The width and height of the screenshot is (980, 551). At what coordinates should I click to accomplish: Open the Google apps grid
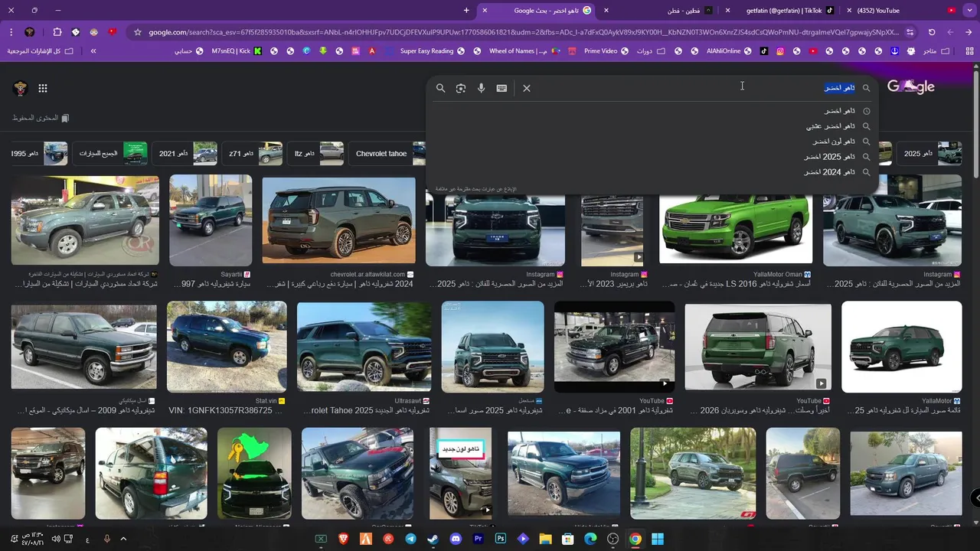43,88
